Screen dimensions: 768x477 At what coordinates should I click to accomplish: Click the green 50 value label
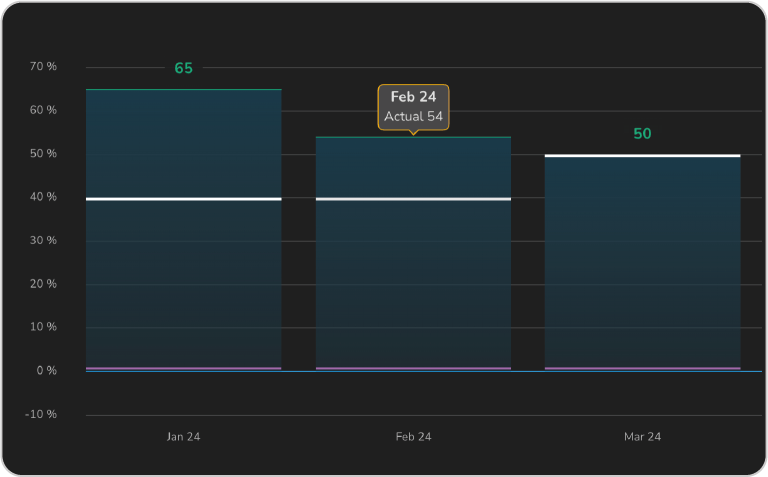642,134
